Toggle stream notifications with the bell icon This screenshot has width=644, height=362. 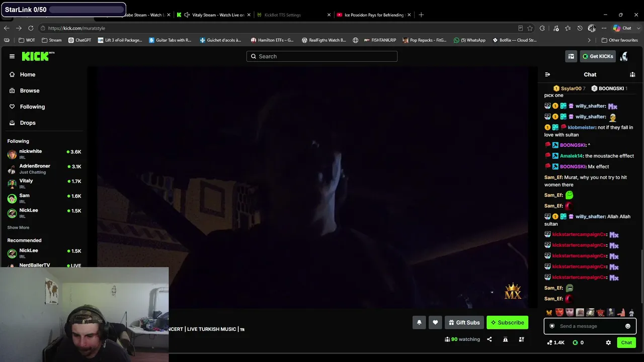point(419,323)
